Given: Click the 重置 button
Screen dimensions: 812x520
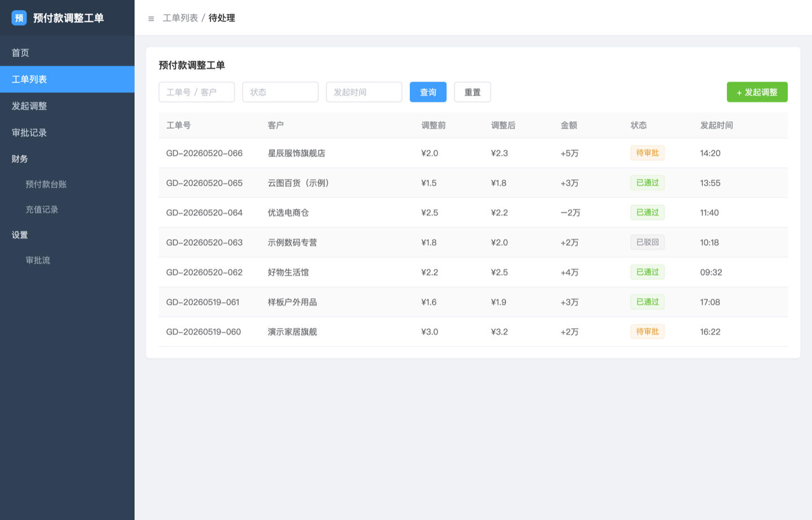Looking at the screenshot, I should (x=473, y=92).
